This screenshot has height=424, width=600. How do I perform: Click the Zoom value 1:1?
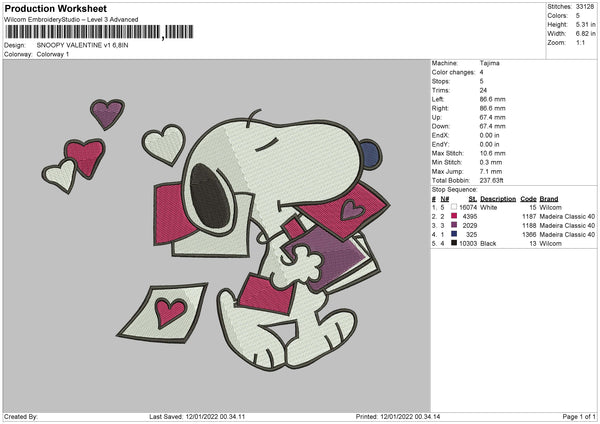tap(580, 42)
